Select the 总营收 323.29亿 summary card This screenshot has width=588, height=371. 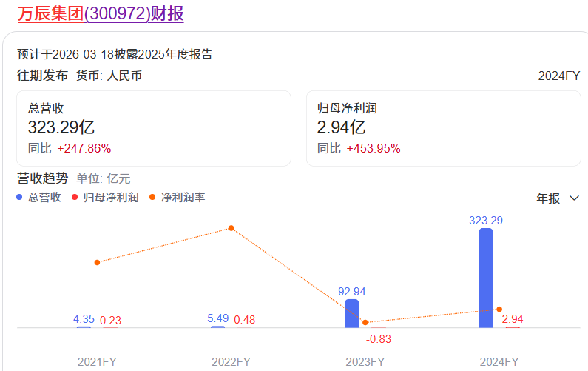(154, 128)
